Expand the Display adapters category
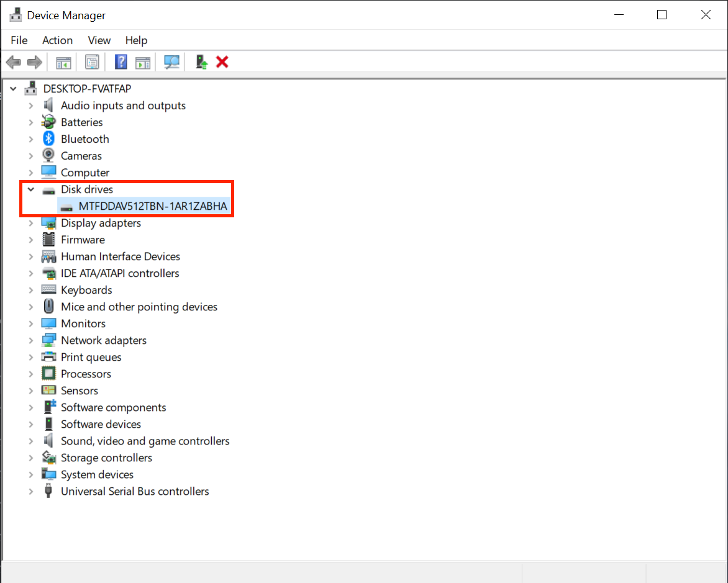Viewport: 728px width, 583px height. [30, 223]
